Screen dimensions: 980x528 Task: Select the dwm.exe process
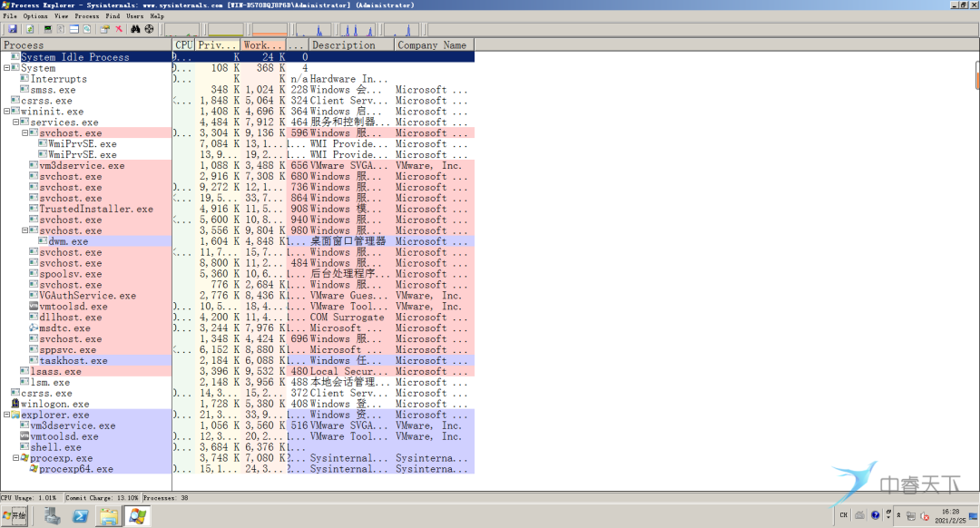point(238,241)
